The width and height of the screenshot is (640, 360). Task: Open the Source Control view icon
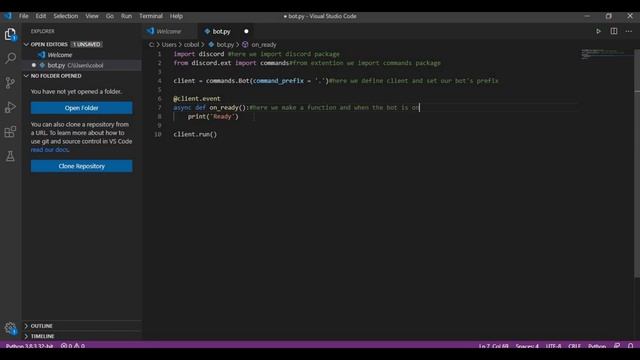pos(10,82)
